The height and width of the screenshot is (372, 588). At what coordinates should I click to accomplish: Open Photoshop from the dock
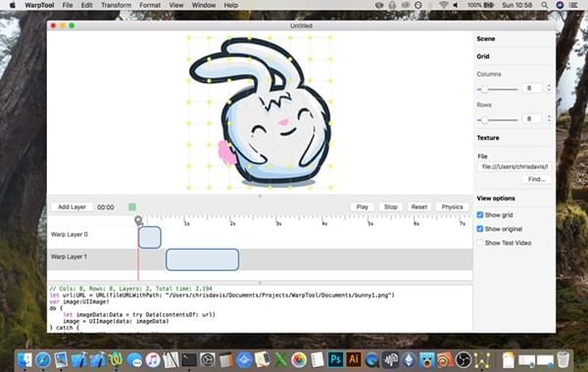point(335,359)
